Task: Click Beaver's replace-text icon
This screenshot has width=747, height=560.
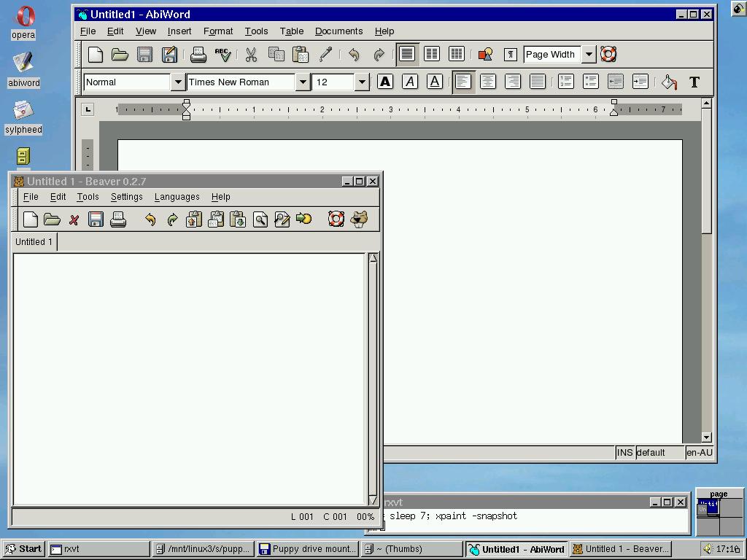Action: click(282, 219)
